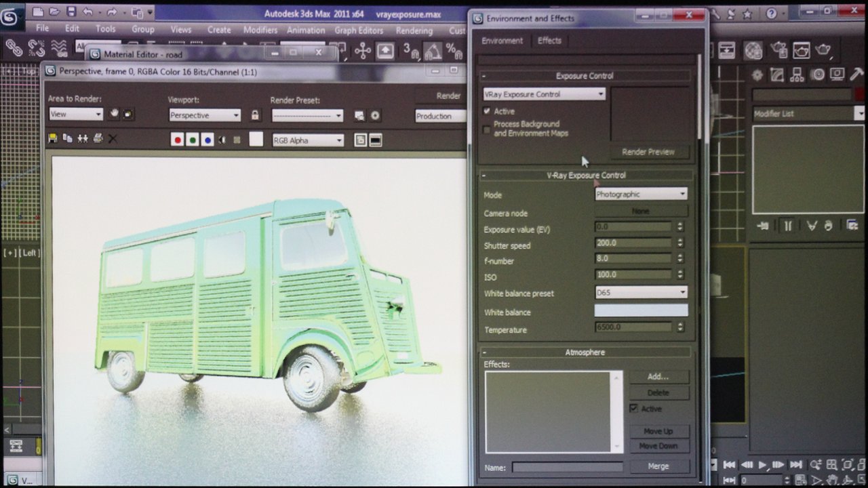Enable Process Background and Environment Maps checkbox
This screenshot has width=868, height=488.
tap(487, 129)
